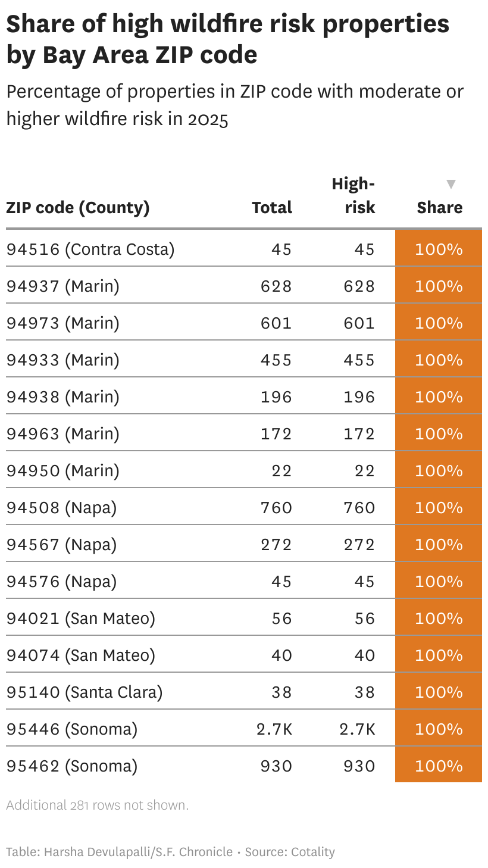The height and width of the screenshot is (868, 488).
Task: Click the 2.7K Total value for 95446
Action: pos(274,729)
